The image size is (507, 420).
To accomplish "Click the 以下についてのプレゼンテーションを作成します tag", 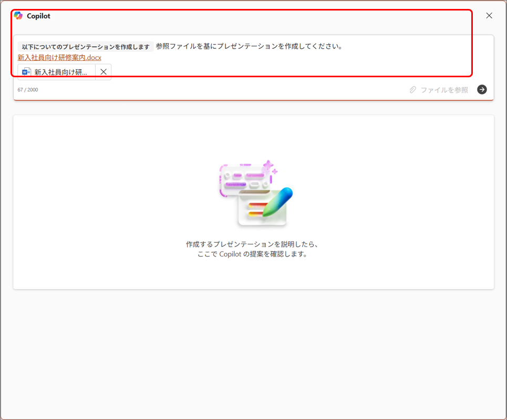I will pos(86,47).
